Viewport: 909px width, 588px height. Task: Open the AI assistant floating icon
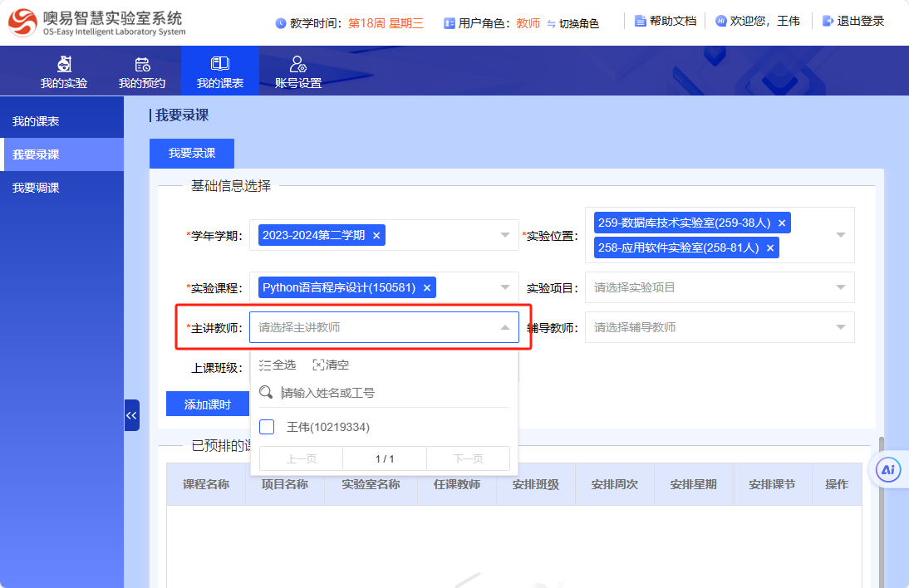click(888, 470)
